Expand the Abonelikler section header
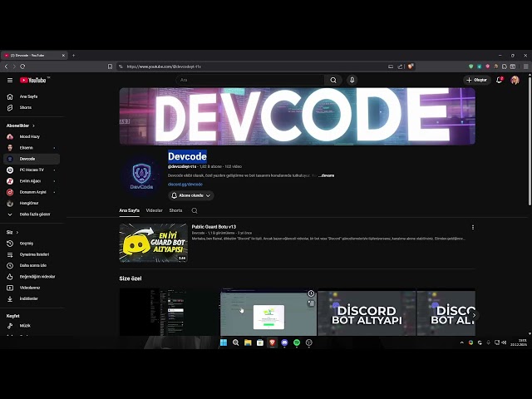This screenshot has height=399, width=532. [20, 126]
